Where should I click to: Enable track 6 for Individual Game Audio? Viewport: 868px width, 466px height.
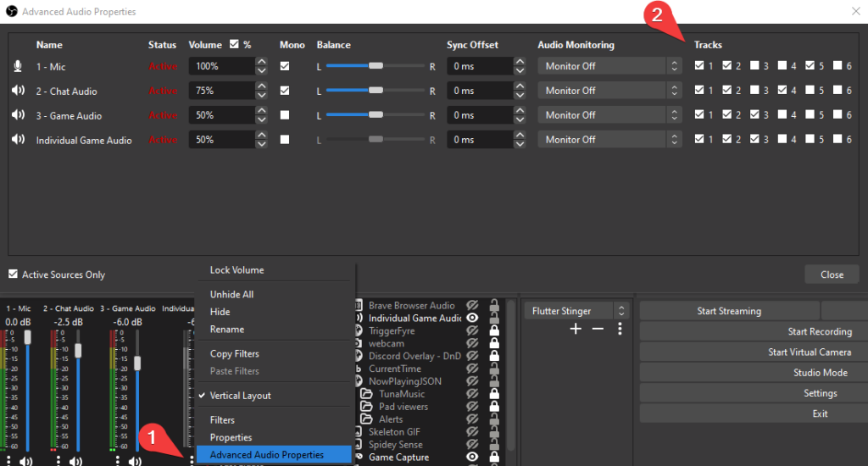point(837,138)
